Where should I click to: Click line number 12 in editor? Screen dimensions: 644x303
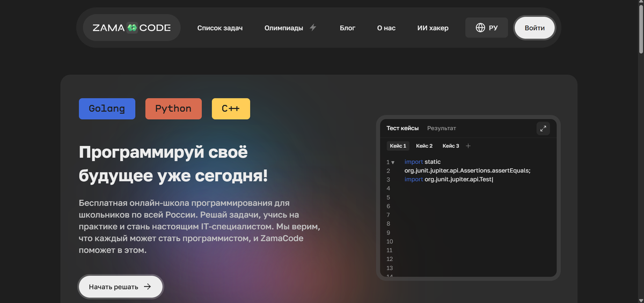pyautogui.click(x=389, y=259)
